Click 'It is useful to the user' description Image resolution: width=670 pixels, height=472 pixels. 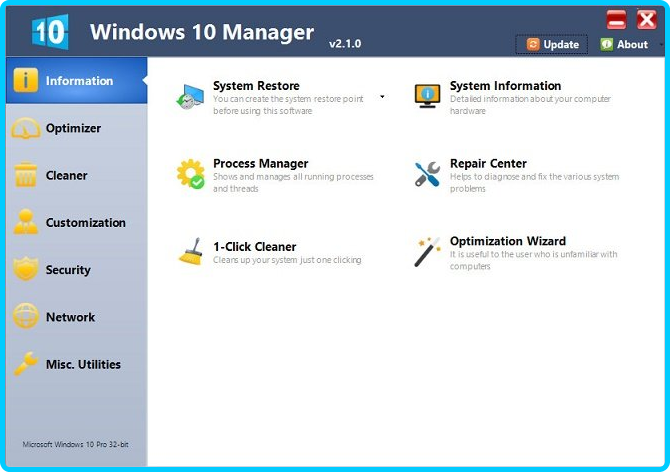[533, 260]
